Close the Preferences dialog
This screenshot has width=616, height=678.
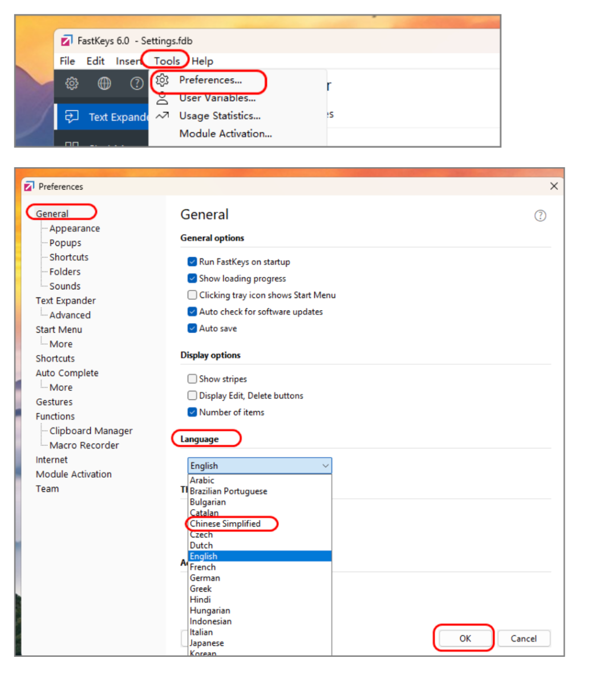point(554,186)
